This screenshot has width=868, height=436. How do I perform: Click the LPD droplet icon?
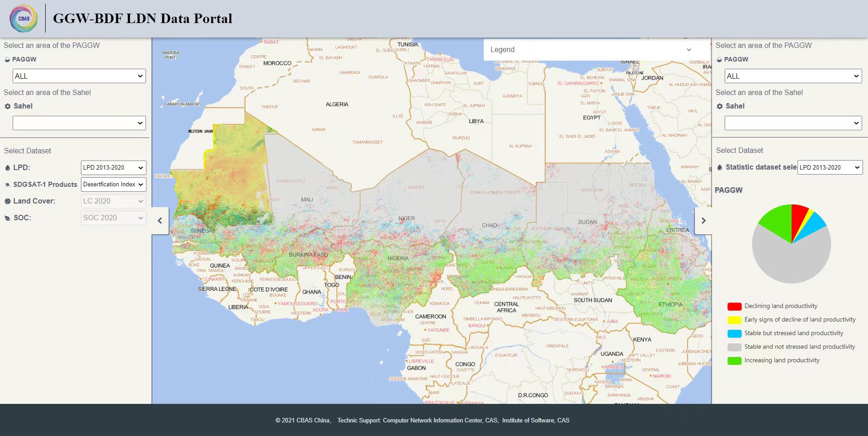(8, 168)
